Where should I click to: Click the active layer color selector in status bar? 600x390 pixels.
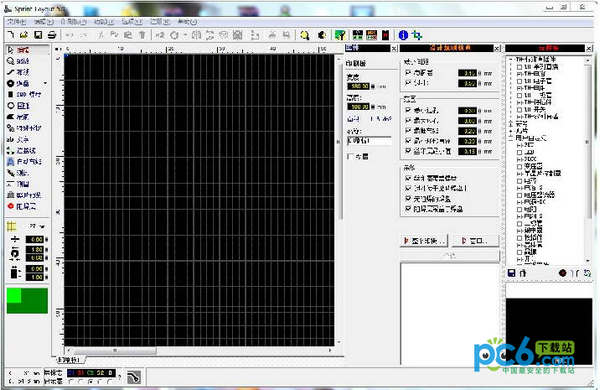[x=91, y=372]
